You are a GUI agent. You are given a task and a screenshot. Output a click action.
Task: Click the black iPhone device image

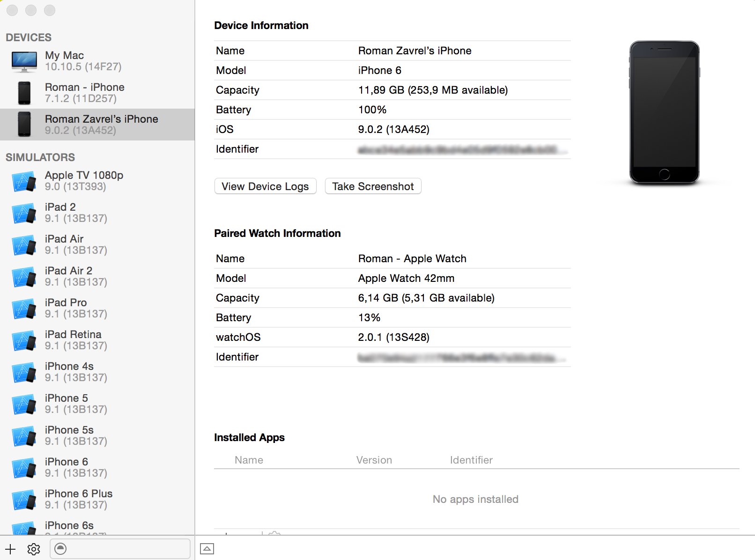[664, 112]
